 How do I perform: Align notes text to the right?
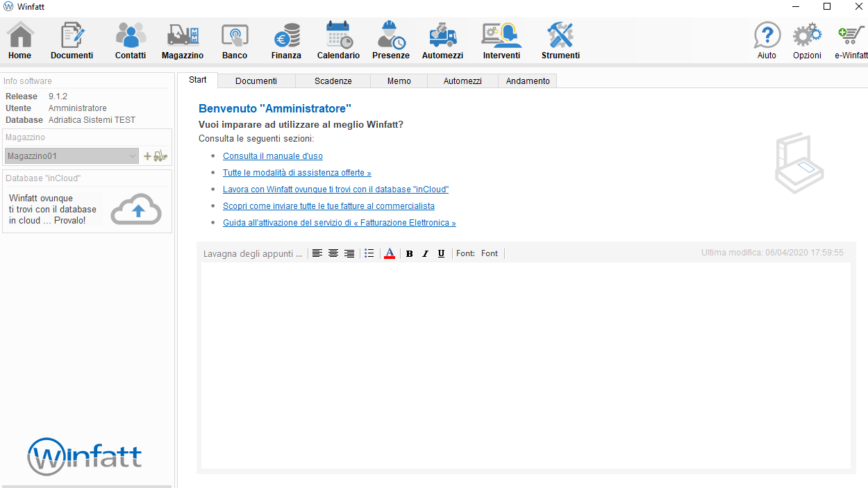point(349,253)
